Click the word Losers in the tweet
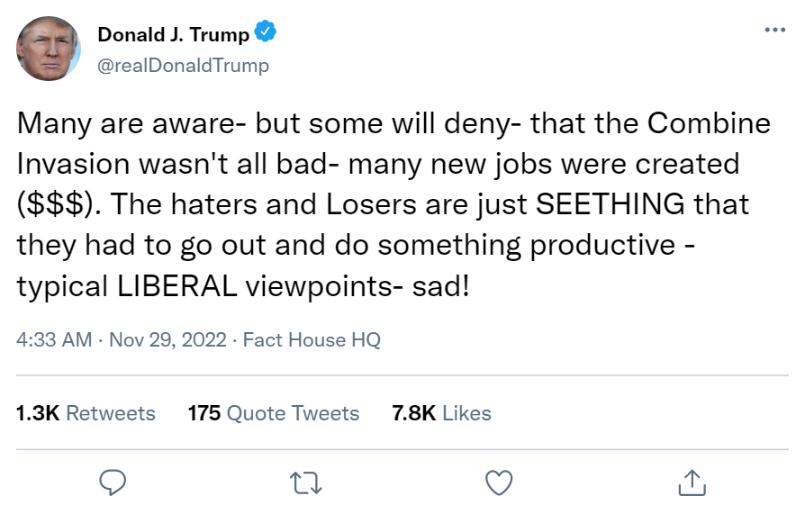This screenshot has height=532, width=805. (x=354, y=204)
